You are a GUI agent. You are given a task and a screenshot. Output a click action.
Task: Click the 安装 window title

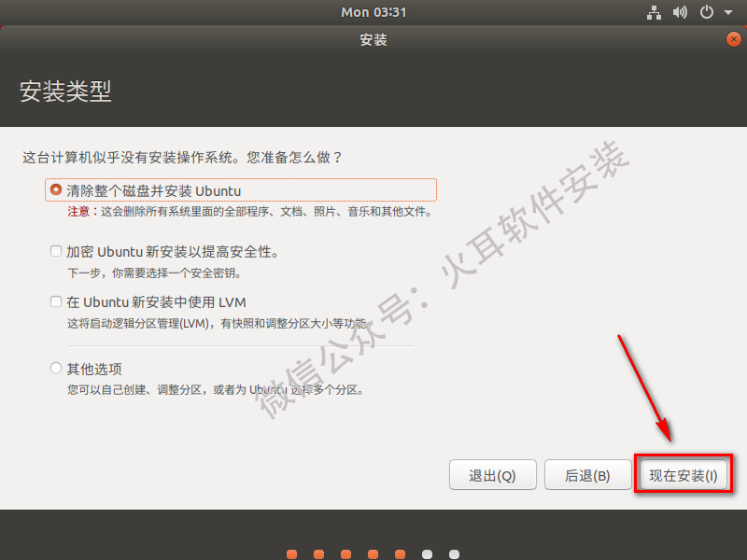(x=373, y=39)
